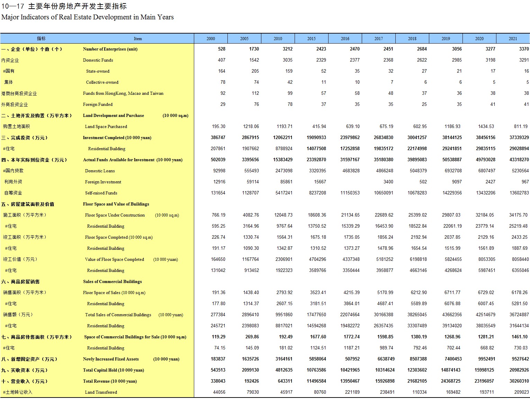530x420 pixels.
Task: Select the 'Domestic Loans' row label
Action: tap(100, 171)
